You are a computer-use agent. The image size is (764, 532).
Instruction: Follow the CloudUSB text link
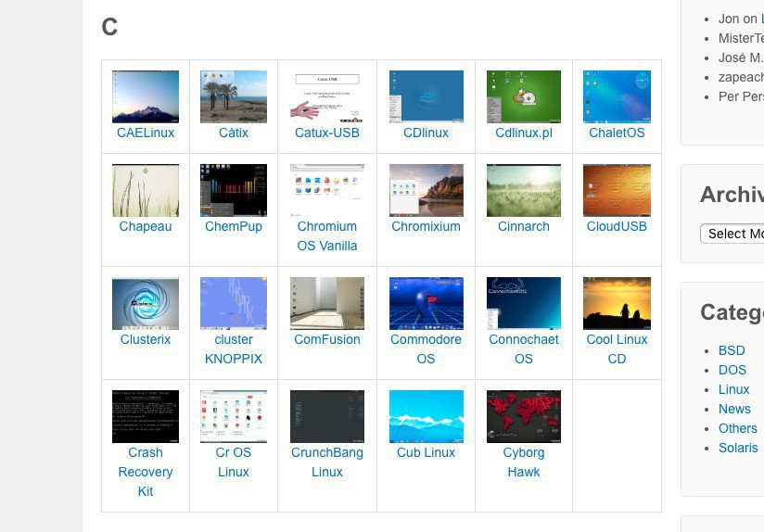(x=617, y=226)
